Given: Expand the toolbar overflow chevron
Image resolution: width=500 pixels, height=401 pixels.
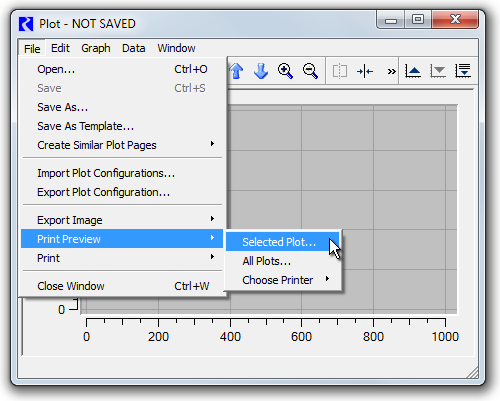Looking at the screenshot, I should [x=391, y=71].
